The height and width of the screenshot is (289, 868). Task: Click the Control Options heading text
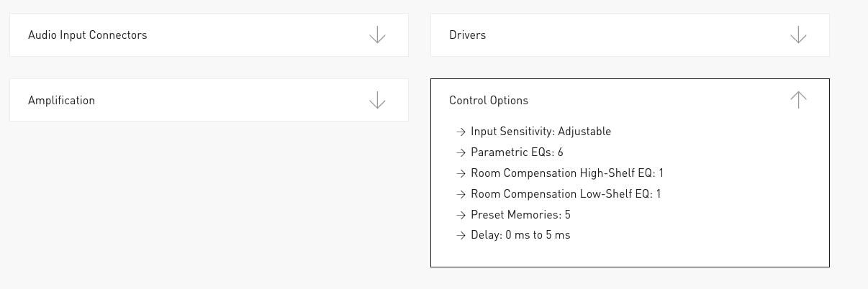pyautogui.click(x=488, y=101)
